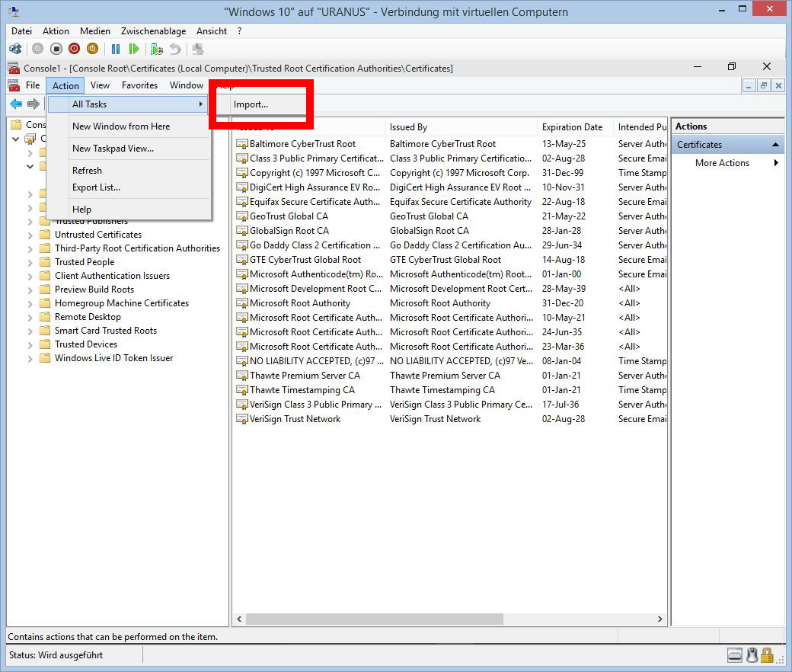Choose Import... from the submenu
The image size is (792, 672).
point(251,104)
